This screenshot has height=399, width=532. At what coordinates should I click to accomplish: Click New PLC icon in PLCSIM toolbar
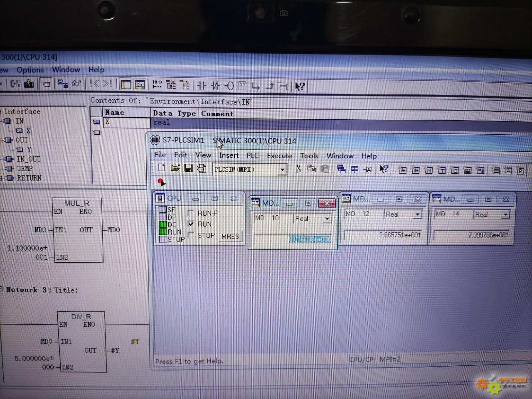[162, 168]
